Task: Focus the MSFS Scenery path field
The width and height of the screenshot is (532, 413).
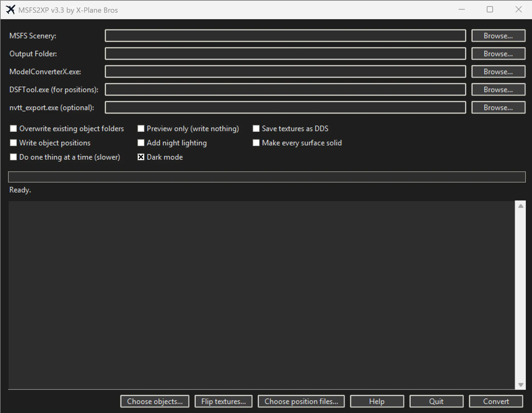Action: click(286, 36)
